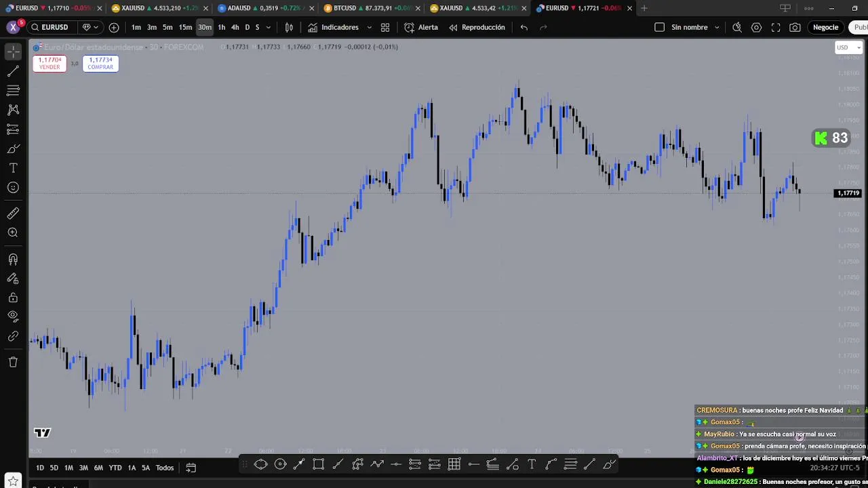Select the Text annotation tool in left sidebar
The image size is (868, 488).
pos(13,168)
